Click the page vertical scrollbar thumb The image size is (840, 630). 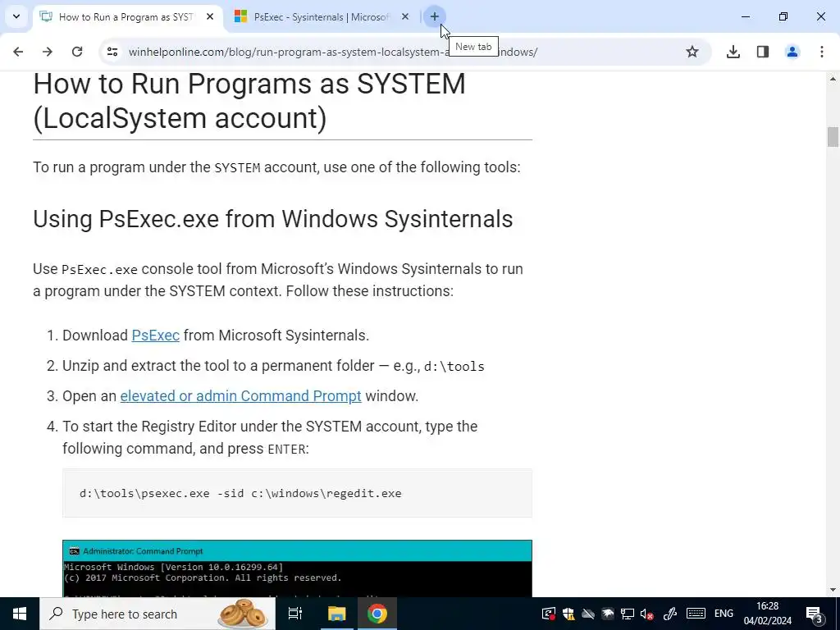832,136
